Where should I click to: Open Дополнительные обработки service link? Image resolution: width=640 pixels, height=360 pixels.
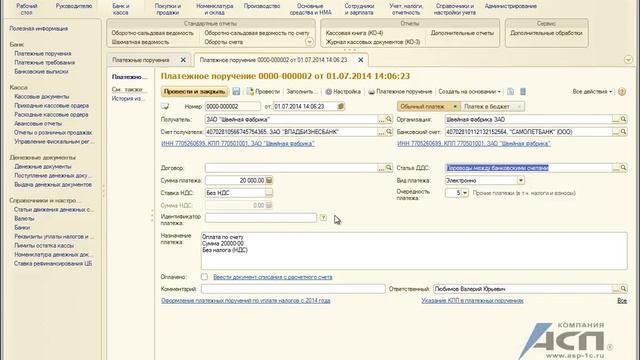click(x=546, y=33)
